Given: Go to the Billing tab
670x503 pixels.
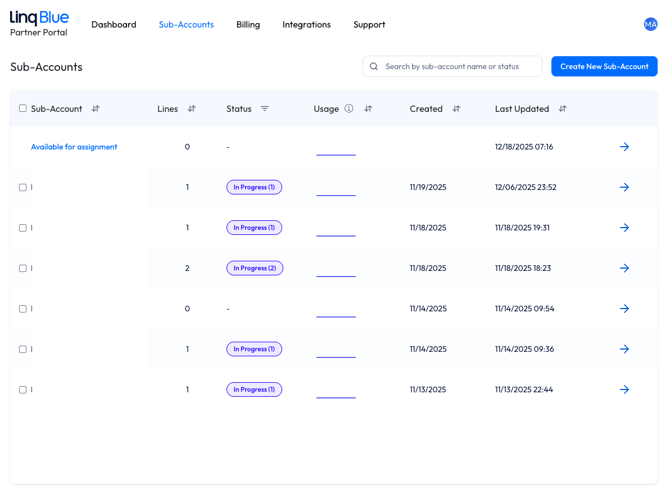Looking at the screenshot, I should pos(248,24).
